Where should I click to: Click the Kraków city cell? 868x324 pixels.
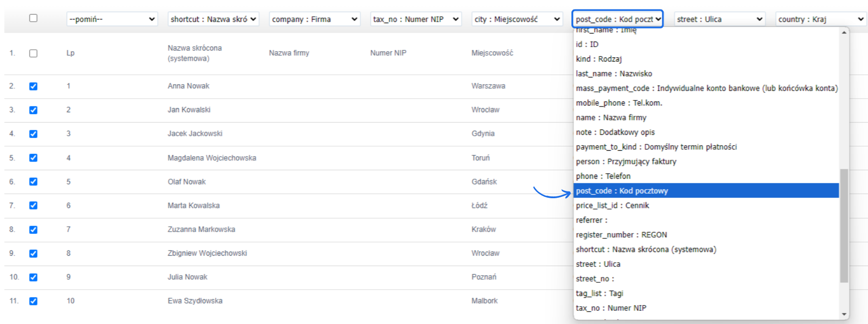(x=484, y=229)
